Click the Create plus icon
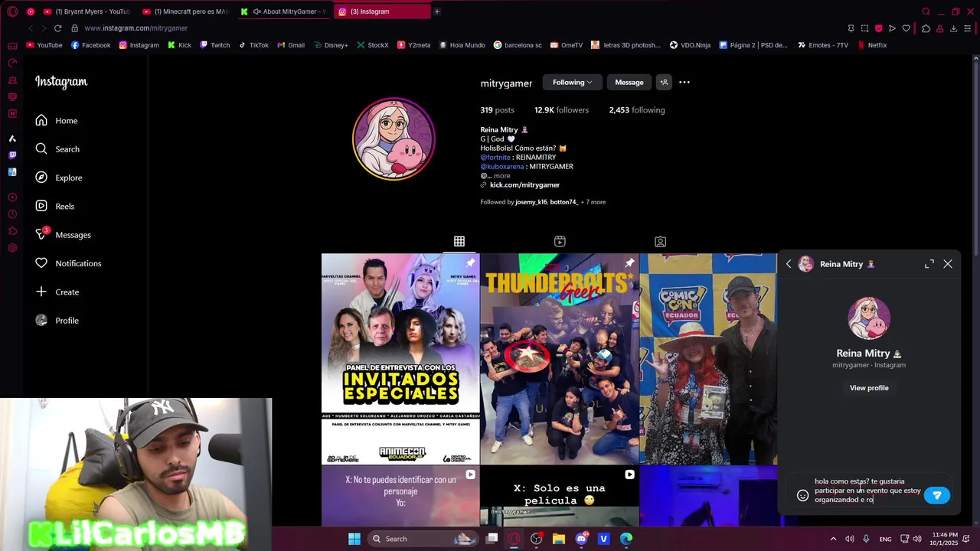 (x=41, y=292)
